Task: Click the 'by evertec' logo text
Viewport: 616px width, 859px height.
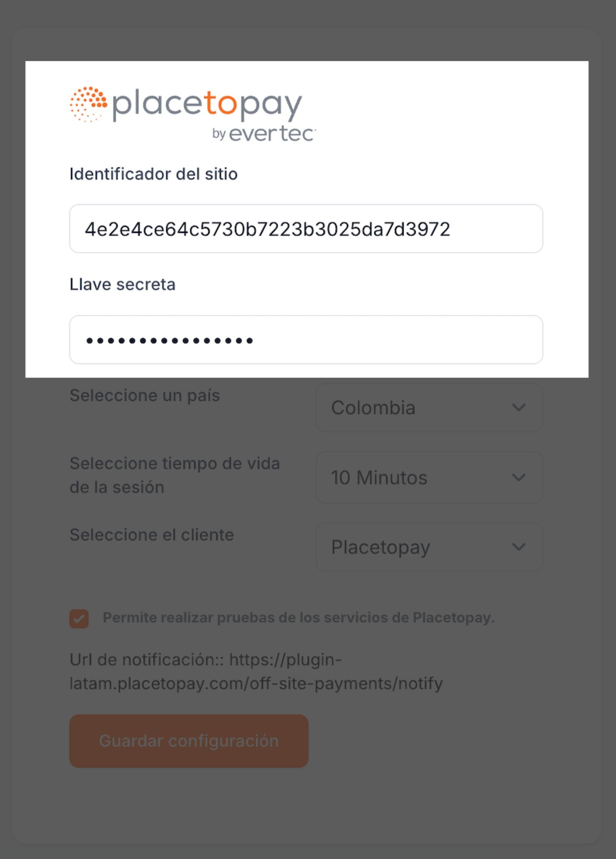Action: 264,134
